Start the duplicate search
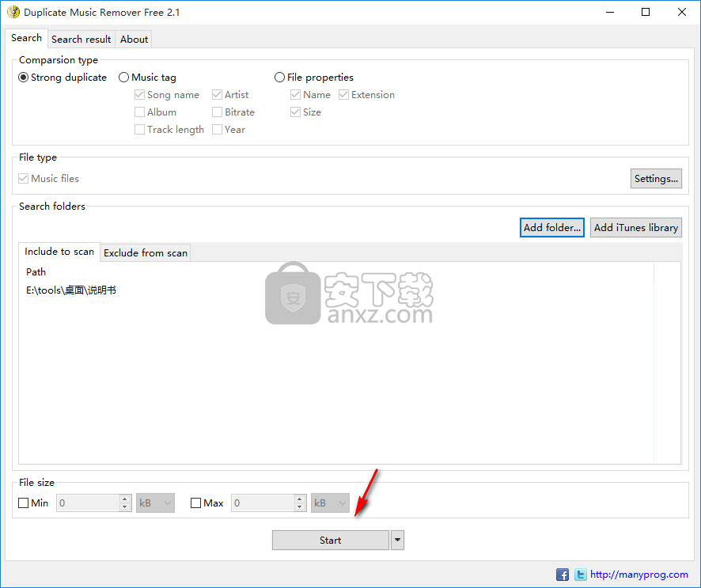 click(331, 541)
